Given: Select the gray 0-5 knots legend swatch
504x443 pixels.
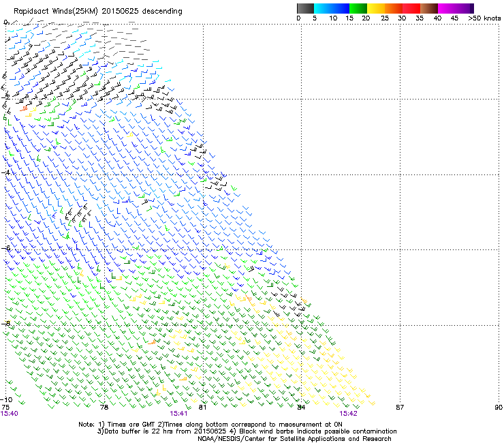Looking at the screenshot, I should point(305,8).
